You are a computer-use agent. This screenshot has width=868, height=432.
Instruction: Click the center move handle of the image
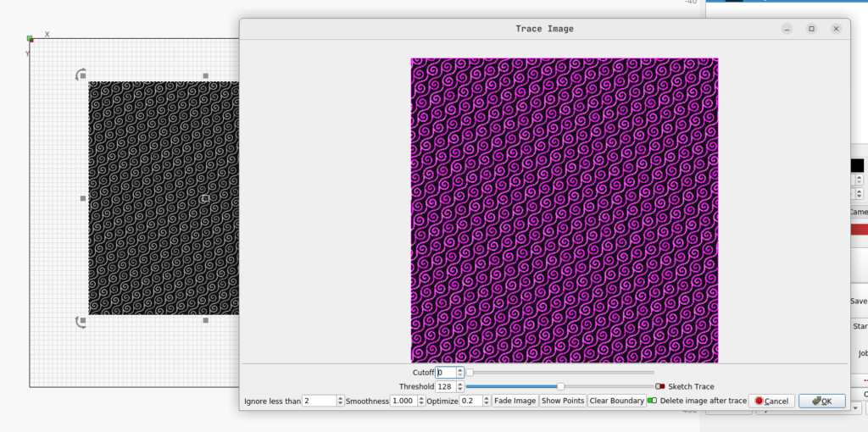pos(205,198)
